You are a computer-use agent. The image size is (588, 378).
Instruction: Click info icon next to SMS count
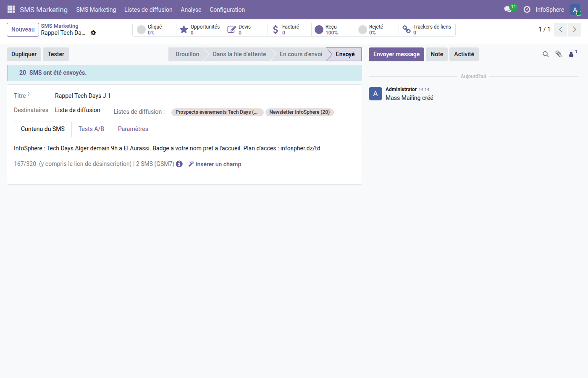(x=179, y=164)
